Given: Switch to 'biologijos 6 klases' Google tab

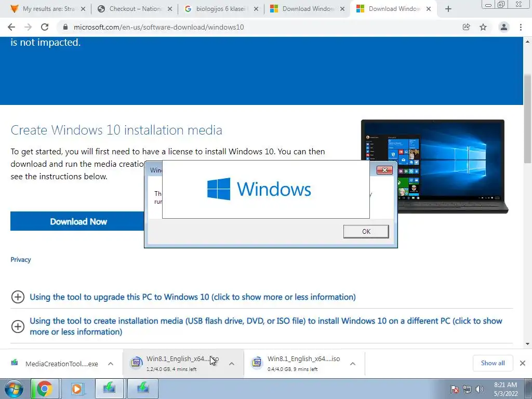Looking at the screenshot, I should tap(220, 9).
